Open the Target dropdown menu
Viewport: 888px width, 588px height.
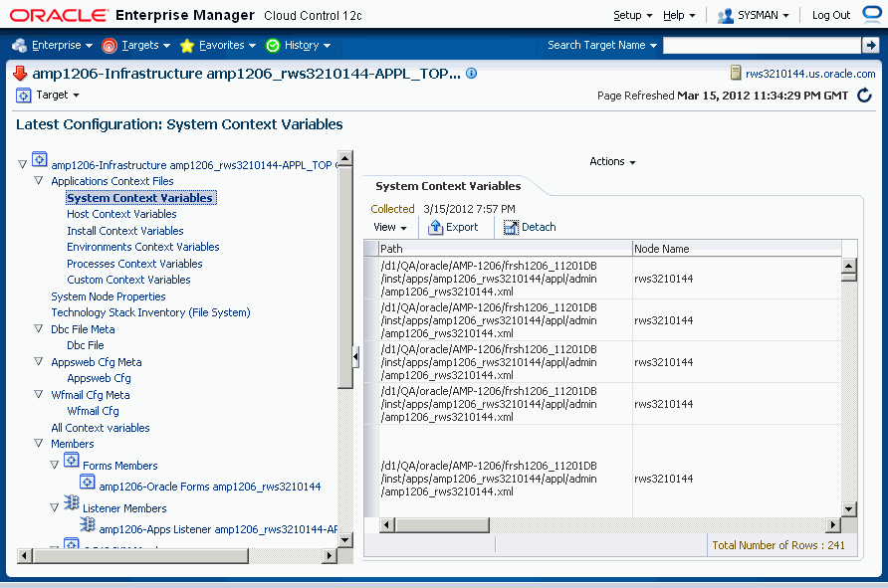[x=58, y=96]
